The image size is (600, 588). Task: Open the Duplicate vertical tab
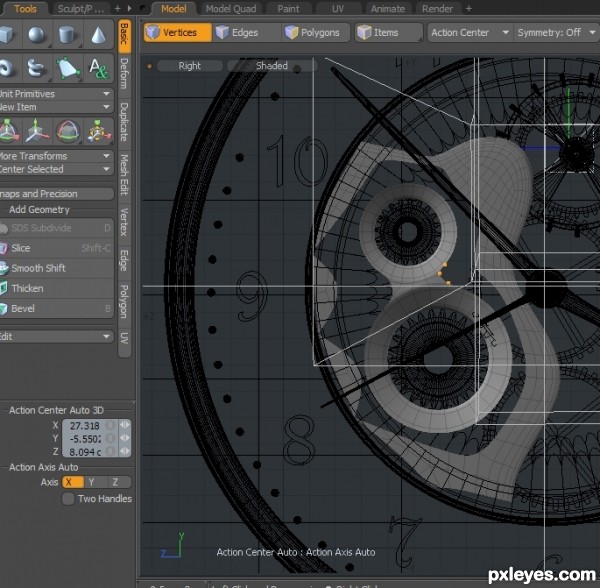(x=124, y=122)
